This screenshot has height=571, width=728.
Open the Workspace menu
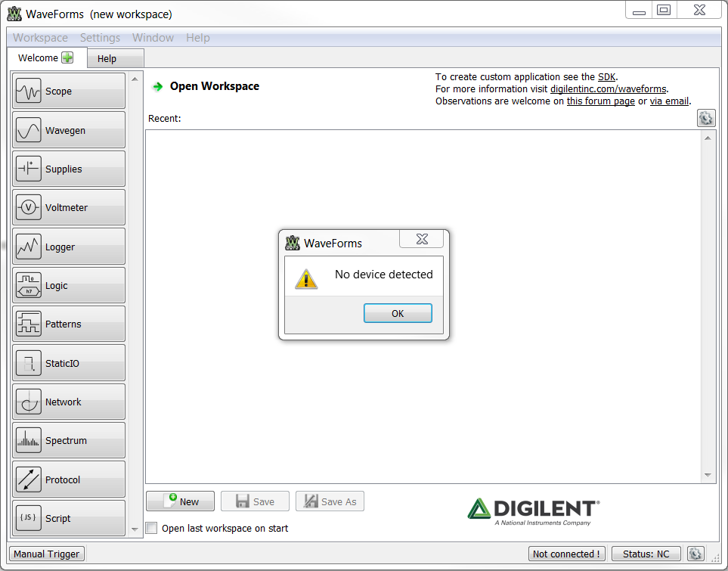coord(40,38)
